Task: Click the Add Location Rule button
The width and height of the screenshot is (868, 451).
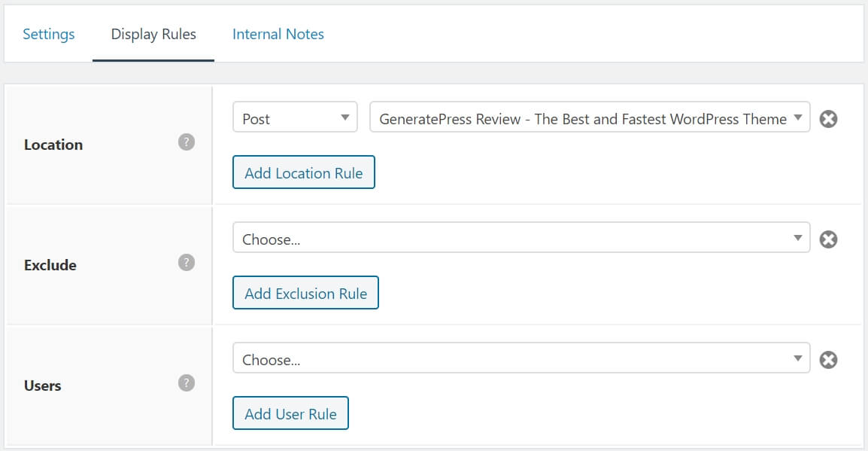Action: click(304, 172)
